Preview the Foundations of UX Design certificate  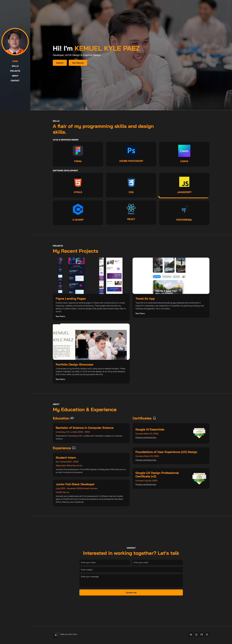pos(146,460)
